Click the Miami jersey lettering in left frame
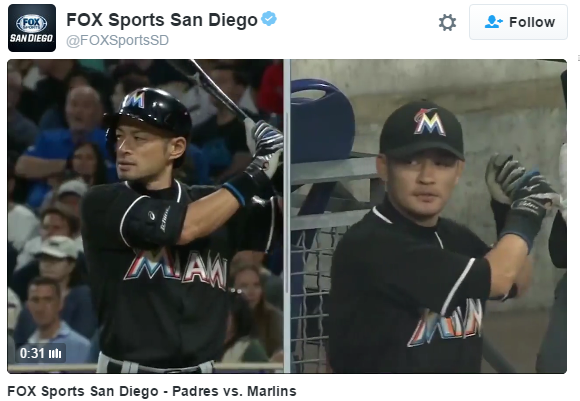The image size is (580, 401). click(176, 268)
